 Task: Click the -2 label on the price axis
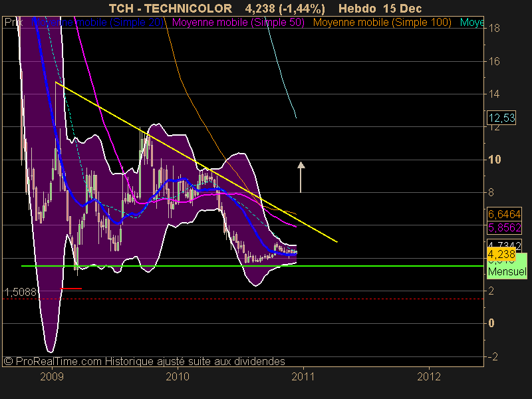(493, 356)
